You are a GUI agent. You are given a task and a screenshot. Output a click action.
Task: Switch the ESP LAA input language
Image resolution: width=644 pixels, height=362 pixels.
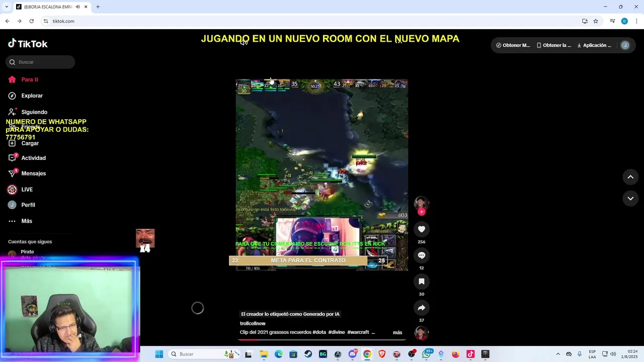coord(592,354)
